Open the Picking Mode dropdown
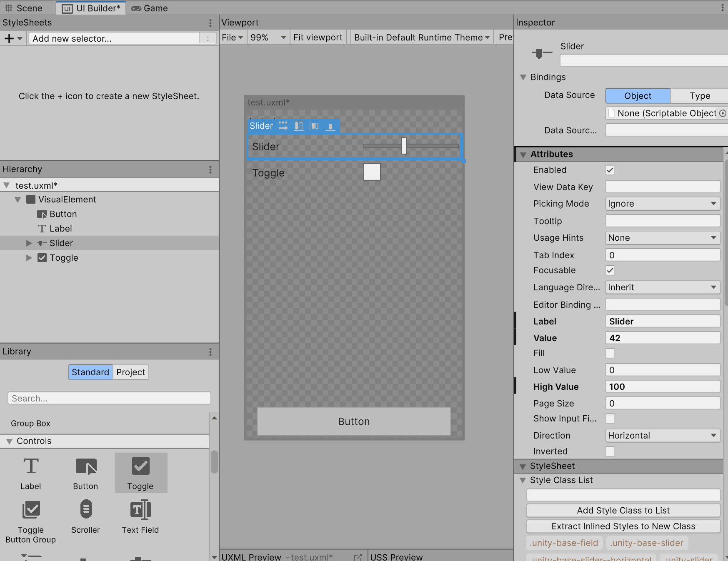Viewport: 728px width, 561px height. [662, 204]
